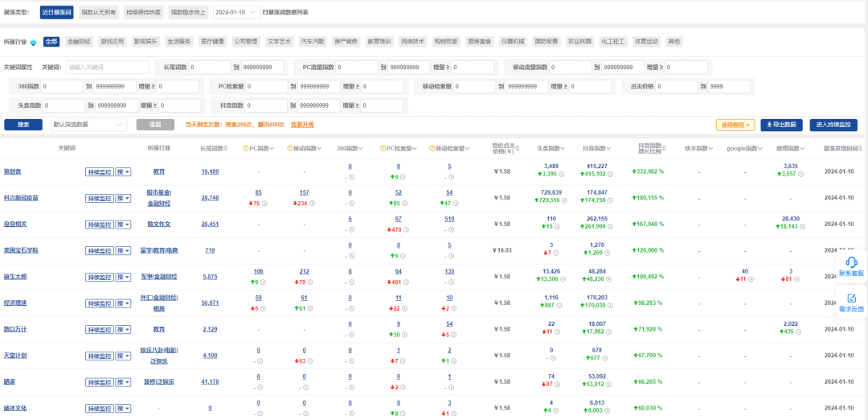868x420 pixels.
Task: Select 全部 industry tab
Action: tap(51, 42)
